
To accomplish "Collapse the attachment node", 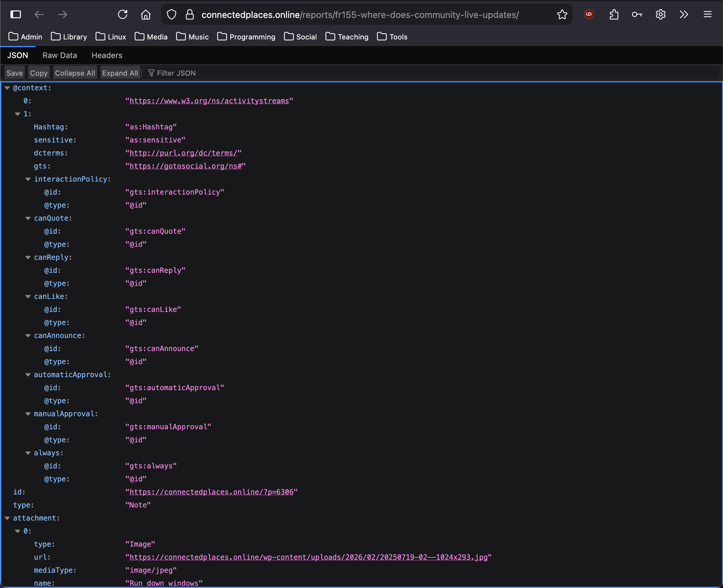I will [x=7, y=518].
